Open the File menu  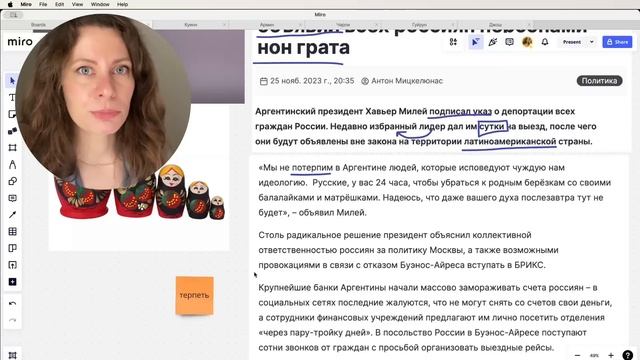click(x=43, y=4)
